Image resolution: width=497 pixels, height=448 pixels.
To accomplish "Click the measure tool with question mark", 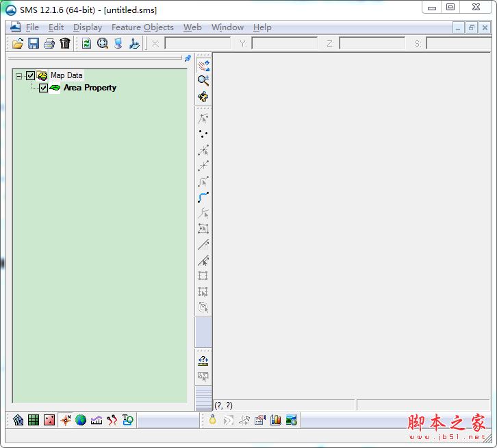I will pyautogui.click(x=203, y=360).
